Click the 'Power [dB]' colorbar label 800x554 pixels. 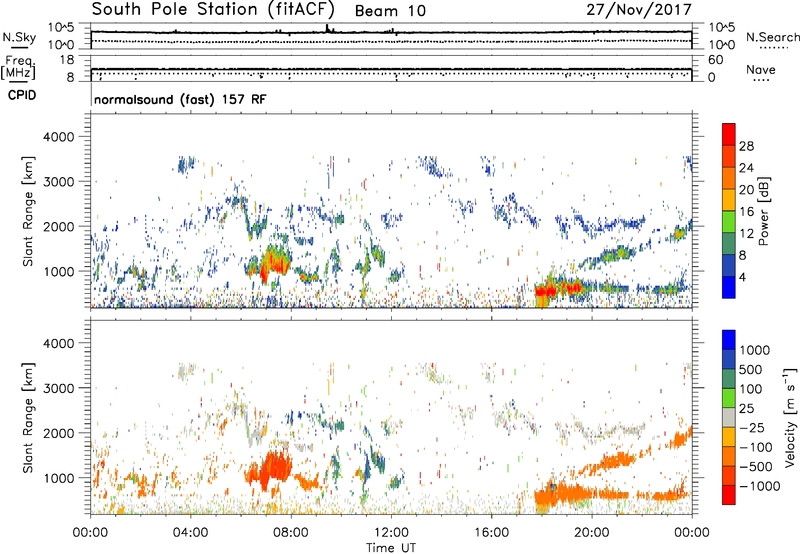coord(764,211)
